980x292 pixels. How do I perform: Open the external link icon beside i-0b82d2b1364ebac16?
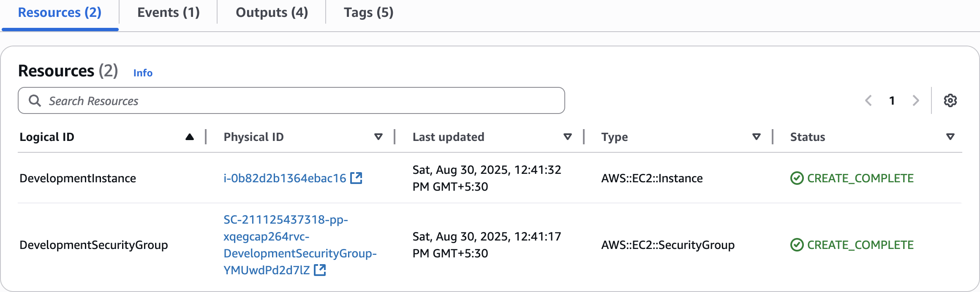tap(356, 178)
